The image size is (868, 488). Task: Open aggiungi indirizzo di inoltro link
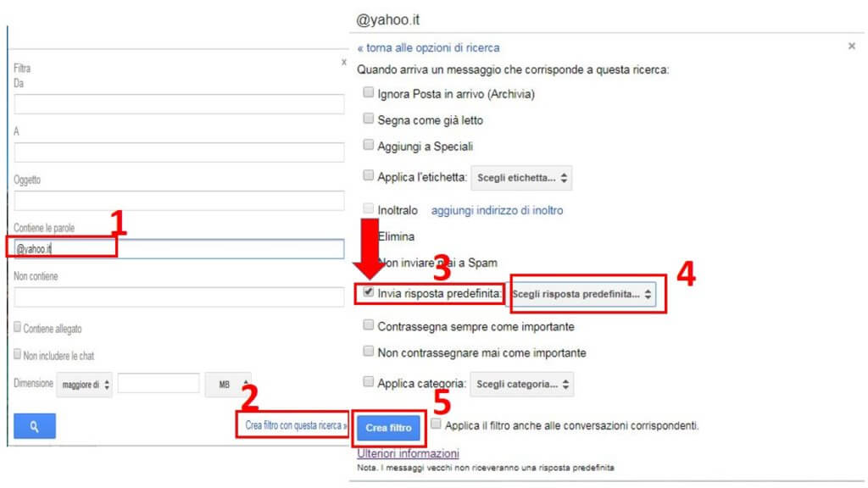click(497, 210)
